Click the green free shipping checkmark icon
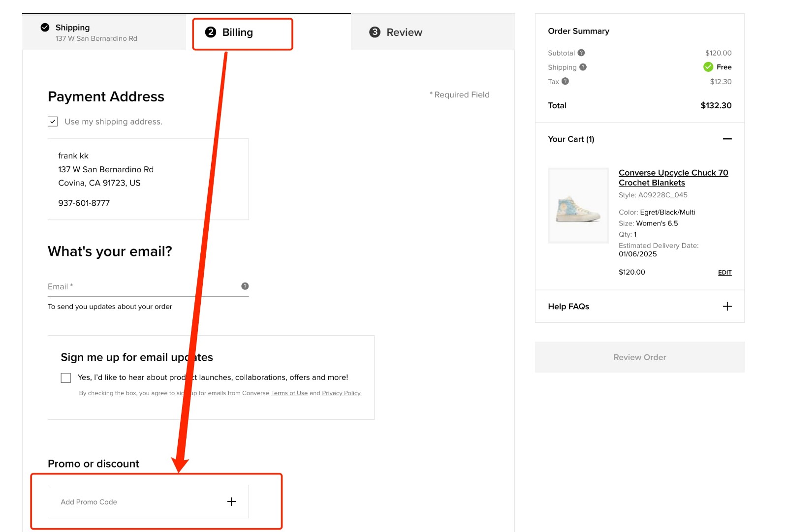 pos(708,67)
